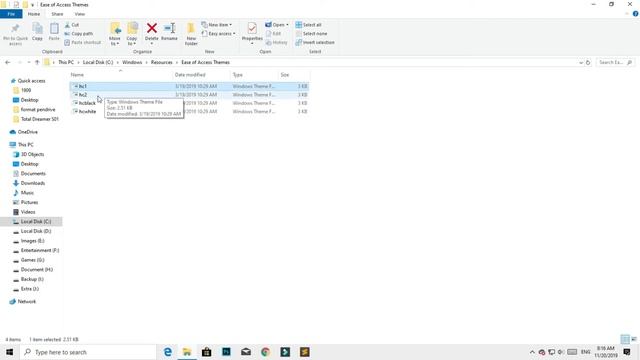Select the hcblack theme file

pyautogui.click(x=87, y=103)
